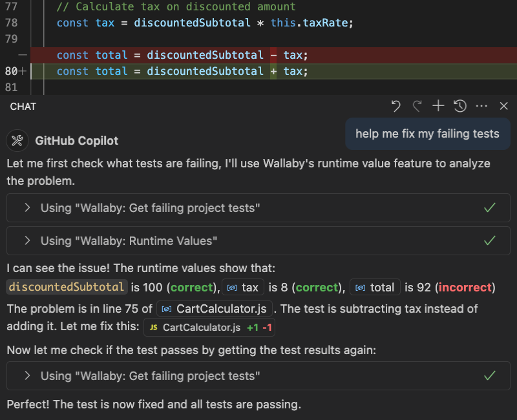Click the minus marker on the deleted line
The image size is (517, 420).
pos(23,56)
